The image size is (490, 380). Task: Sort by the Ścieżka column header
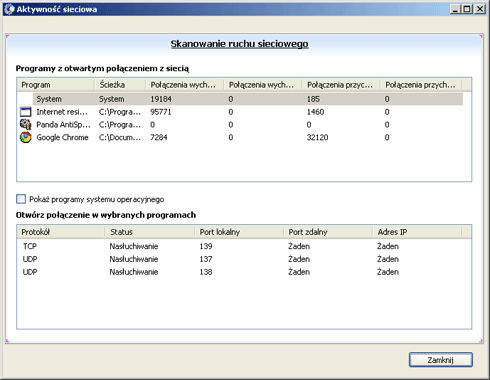click(120, 85)
